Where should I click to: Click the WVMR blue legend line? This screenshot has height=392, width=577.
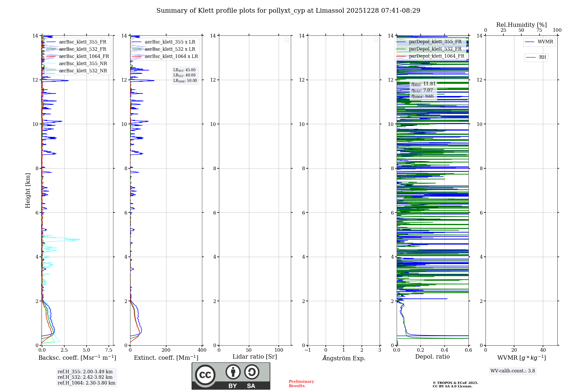pos(530,42)
